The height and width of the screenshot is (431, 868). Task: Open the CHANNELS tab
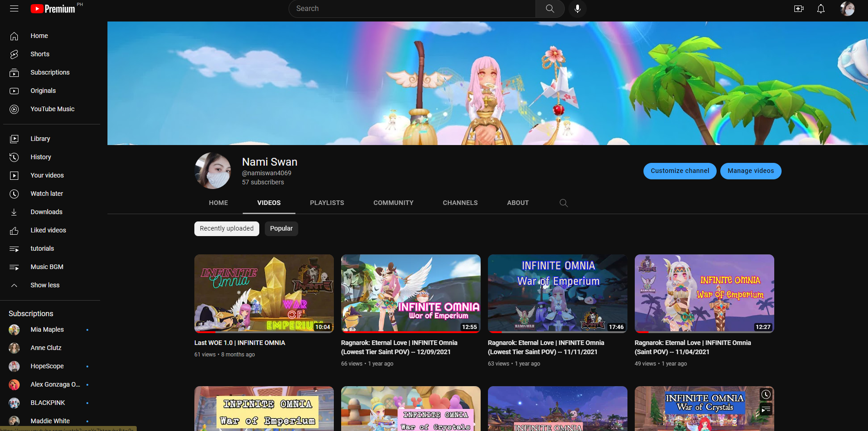(460, 203)
